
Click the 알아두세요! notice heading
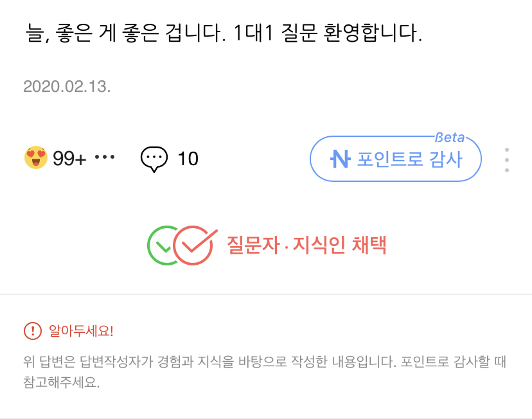81,332
